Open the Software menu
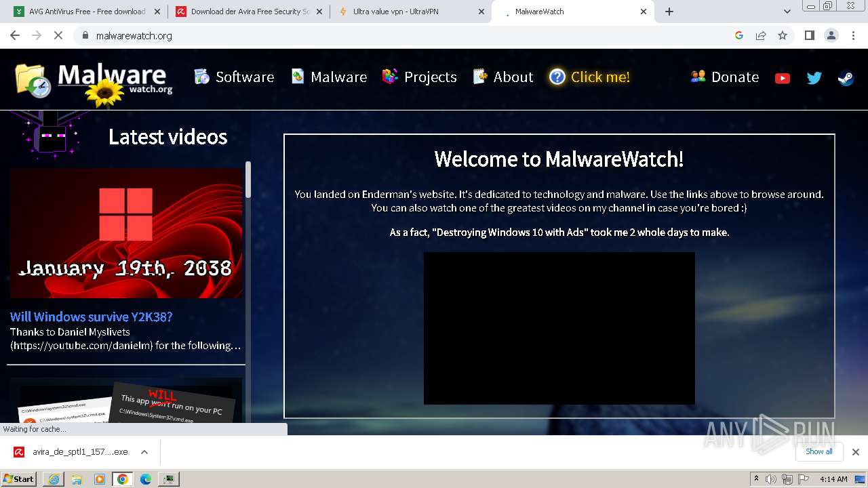The image size is (868, 488). click(234, 77)
